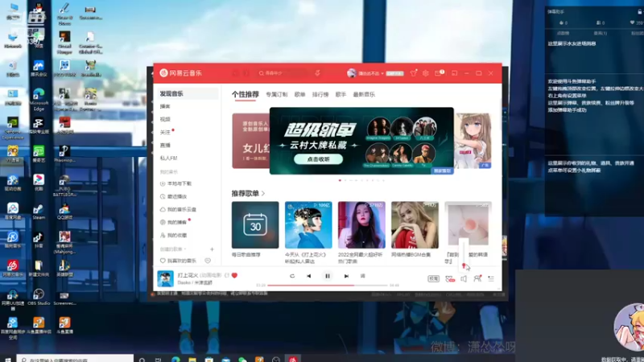Seek within the red playback progress bar
This screenshot has height=362, width=644.
coord(327,286)
